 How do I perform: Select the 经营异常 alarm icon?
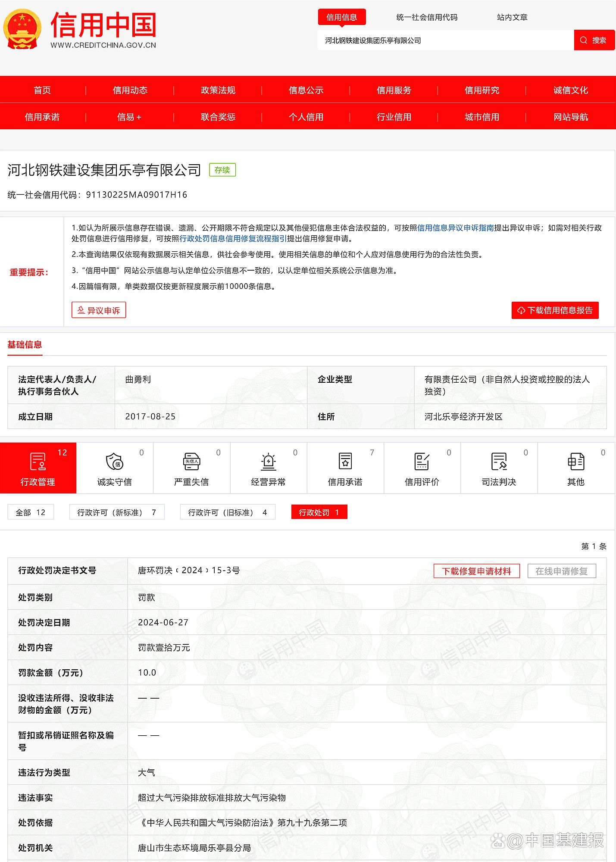[x=268, y=461]
